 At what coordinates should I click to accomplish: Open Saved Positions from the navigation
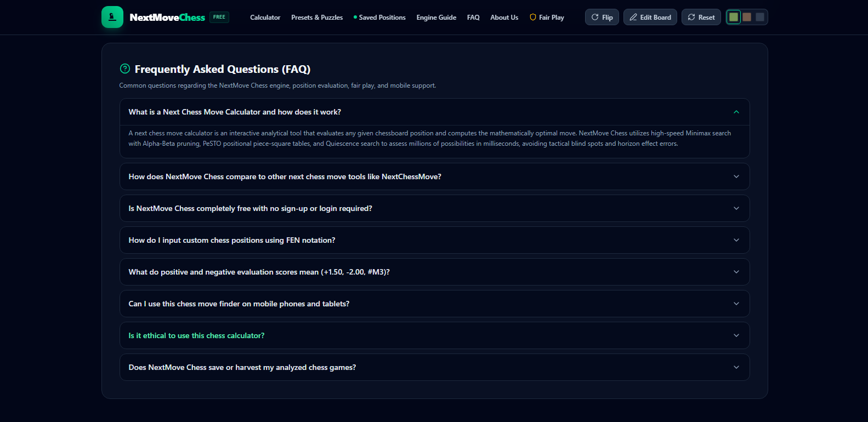point(379,18)
